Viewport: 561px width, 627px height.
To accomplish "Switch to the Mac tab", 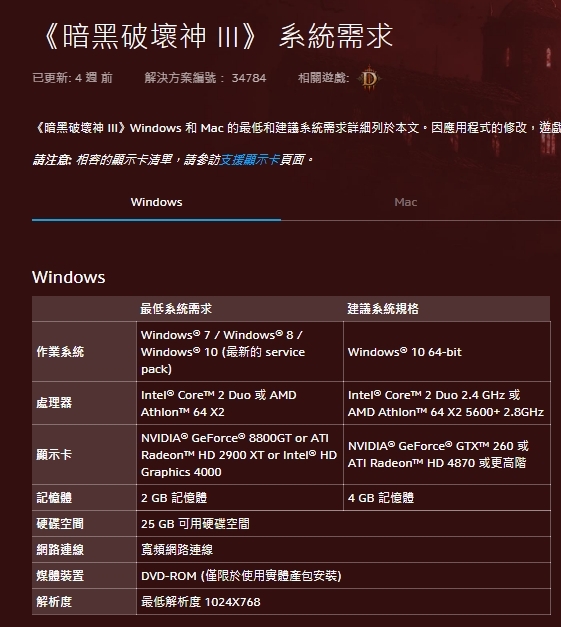I will (405, 202).
